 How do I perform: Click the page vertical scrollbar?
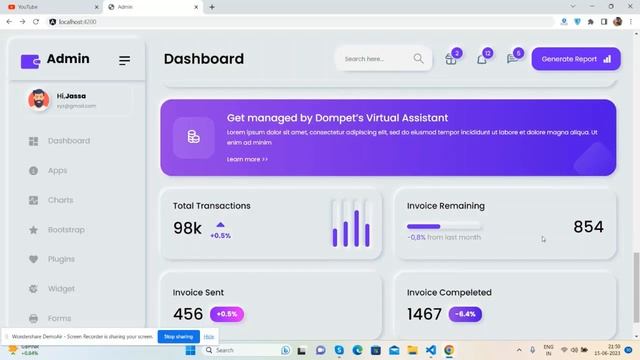(x=636, y=288)
